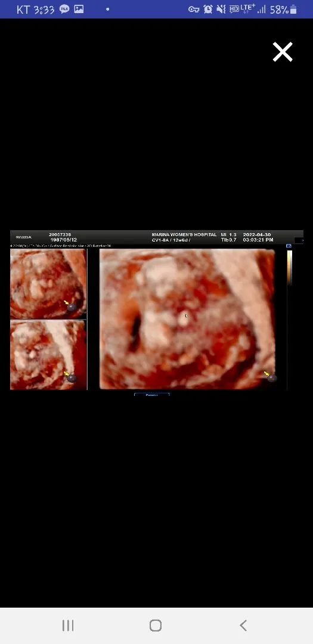Screen dimensions: 313x644
Task: Tap the Back navigation arrow
Action: (x=243, y=626)
